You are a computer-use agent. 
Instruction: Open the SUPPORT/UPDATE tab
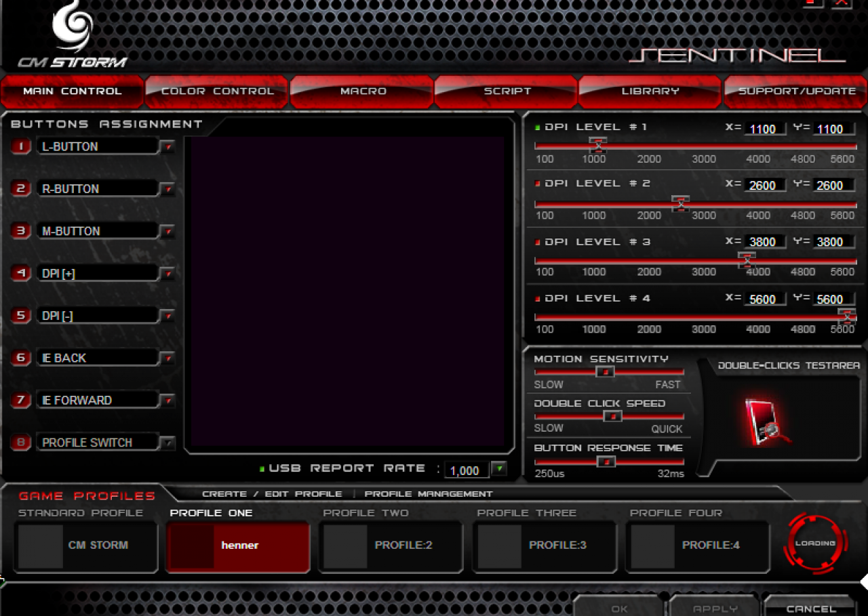(x=796, y=91)
